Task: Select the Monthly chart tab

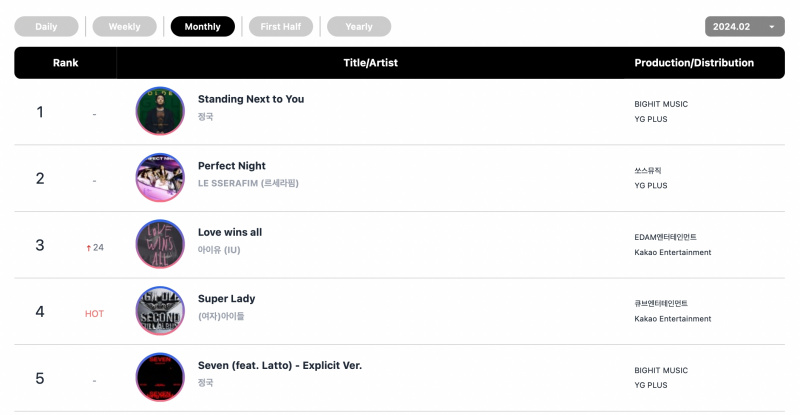Action: (203, 27)
